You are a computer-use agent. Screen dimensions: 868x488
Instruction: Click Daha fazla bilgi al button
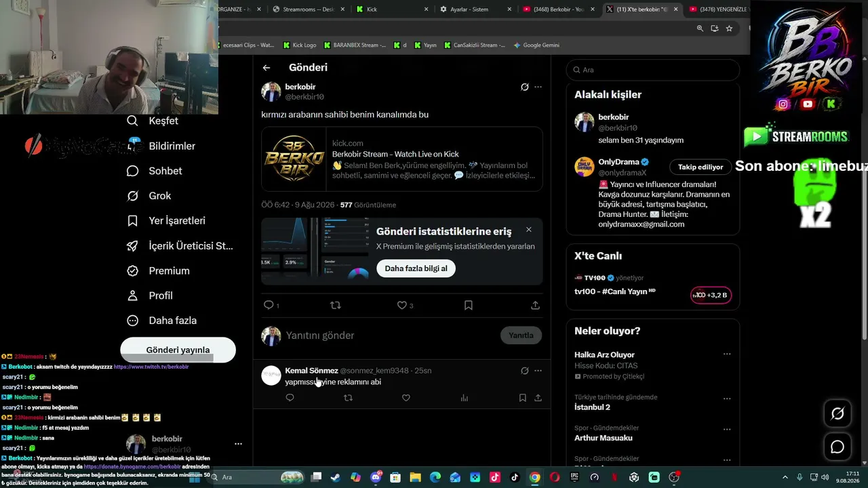pyautogui.click(x=416, y=268)
